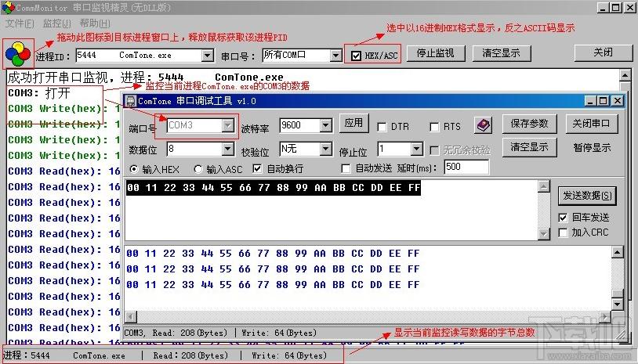This screenshot has width=638, height=364.
Task: Click the CommMonitor title bar icon
Action: (x=8, y=8)
